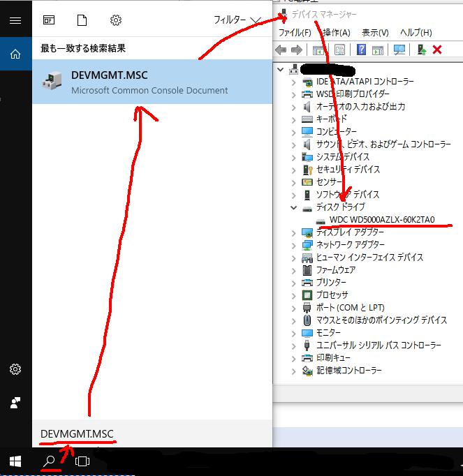Open the Windows Start button

pos(15,461)
